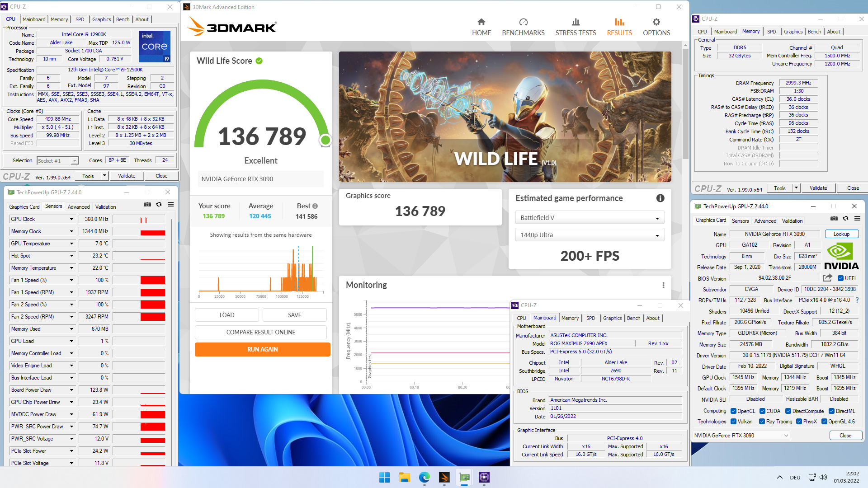
Task: Toggle DirectML checkbox in GPU-Z
Action: 831,411
